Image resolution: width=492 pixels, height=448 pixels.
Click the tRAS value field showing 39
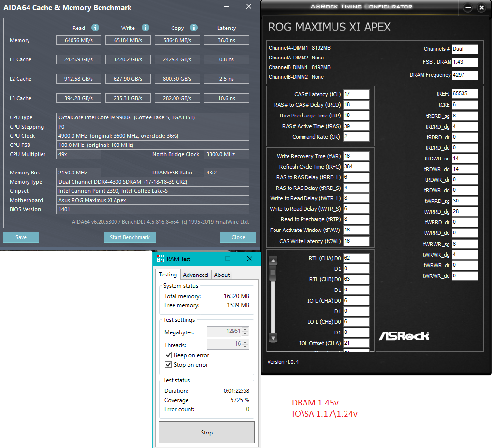356,126
